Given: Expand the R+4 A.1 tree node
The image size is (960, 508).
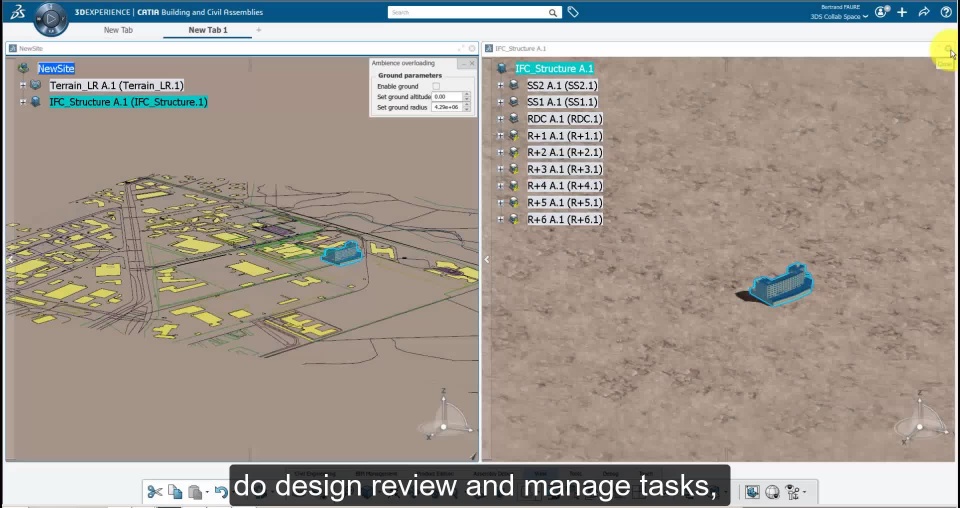Looking at the screenshot, I should pos(500,186).
